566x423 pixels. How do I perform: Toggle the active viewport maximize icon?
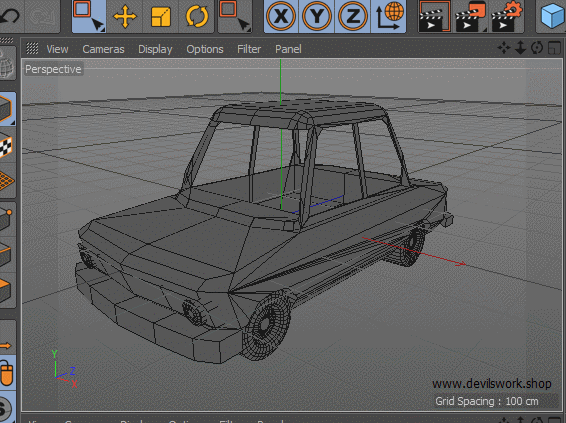(x=554, y=48)
